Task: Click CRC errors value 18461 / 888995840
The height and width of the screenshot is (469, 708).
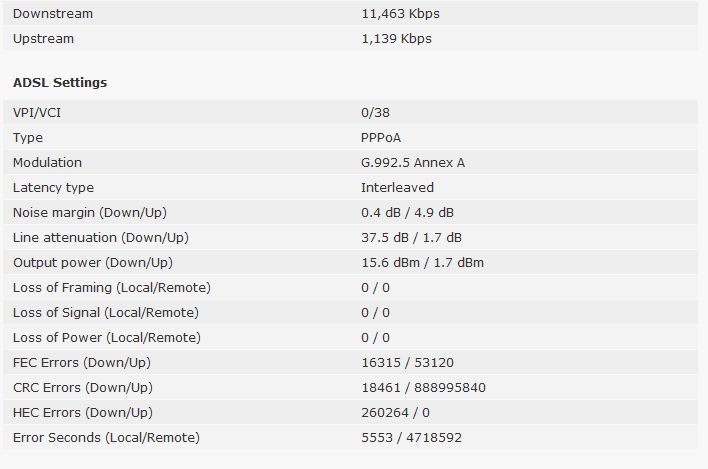Action: pyautogui.click(x=423, y=388)
